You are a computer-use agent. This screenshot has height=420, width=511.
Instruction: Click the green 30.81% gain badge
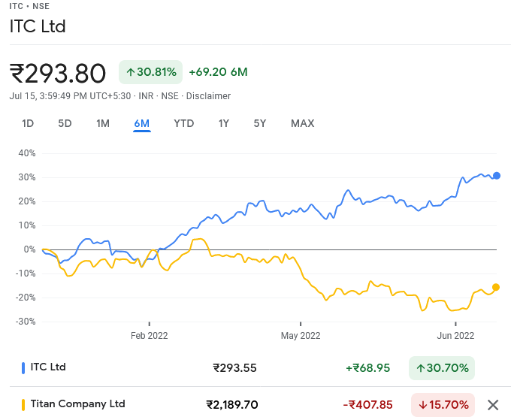click(x=150, y=72)
